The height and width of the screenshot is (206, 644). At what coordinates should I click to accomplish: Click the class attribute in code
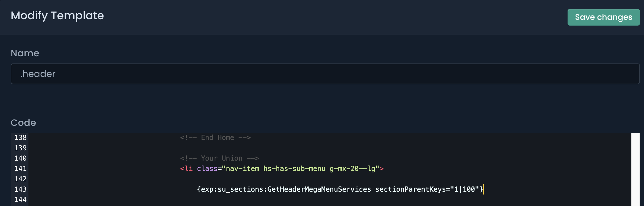207,169
